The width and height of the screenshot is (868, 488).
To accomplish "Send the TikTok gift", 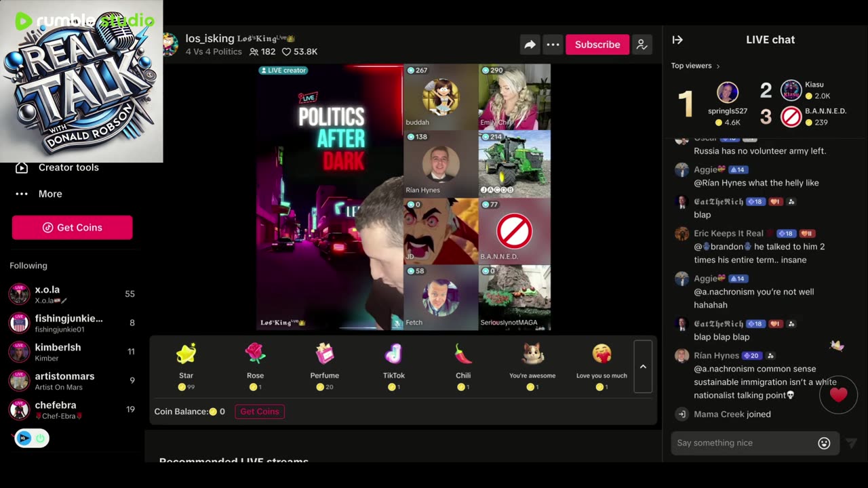I will pos(393,366).
